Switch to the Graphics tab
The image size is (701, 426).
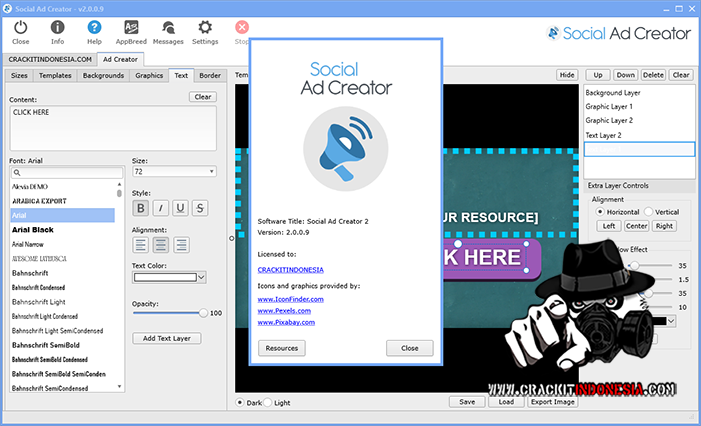click(148, 75)
